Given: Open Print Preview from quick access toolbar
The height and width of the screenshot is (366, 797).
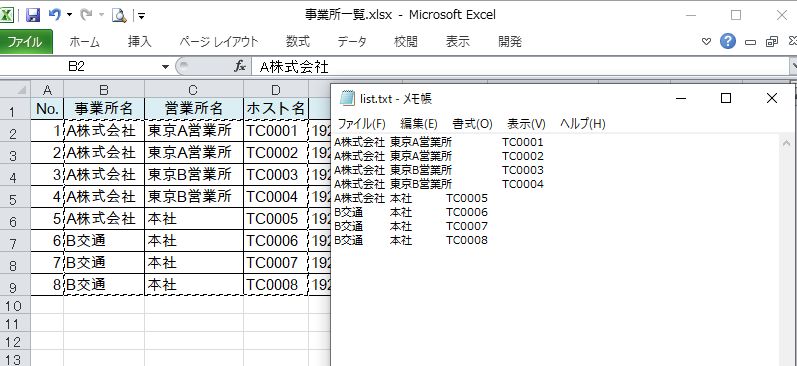Looking at the screenshot, I should [119, 16].
